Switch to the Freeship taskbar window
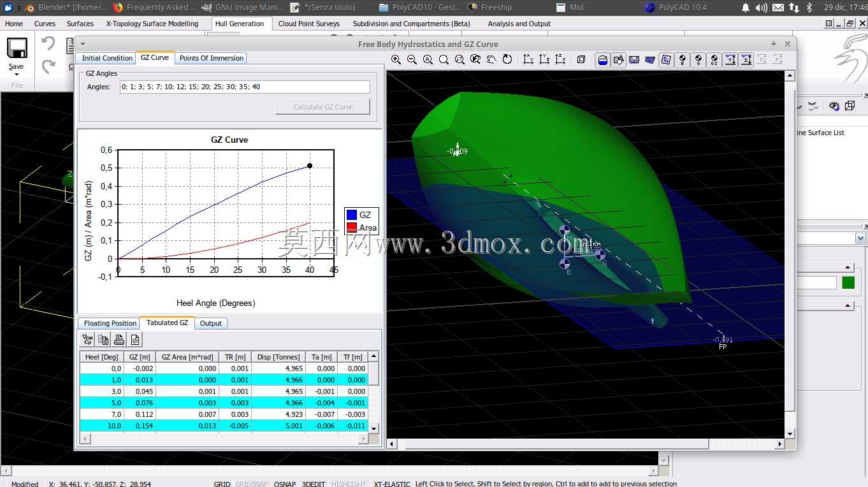Image resolution: width=868 pixels, height=487 pixels. tap(490, 8)
